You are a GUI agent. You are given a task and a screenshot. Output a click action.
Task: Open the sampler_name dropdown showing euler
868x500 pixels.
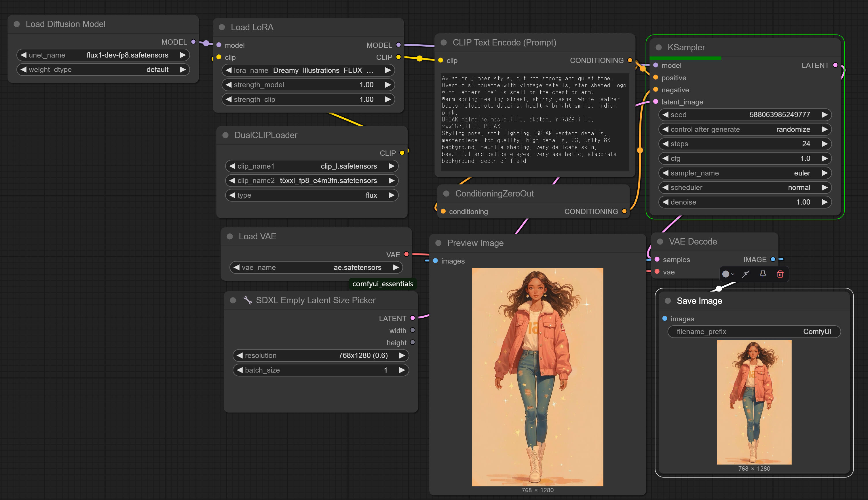[745, 173]
